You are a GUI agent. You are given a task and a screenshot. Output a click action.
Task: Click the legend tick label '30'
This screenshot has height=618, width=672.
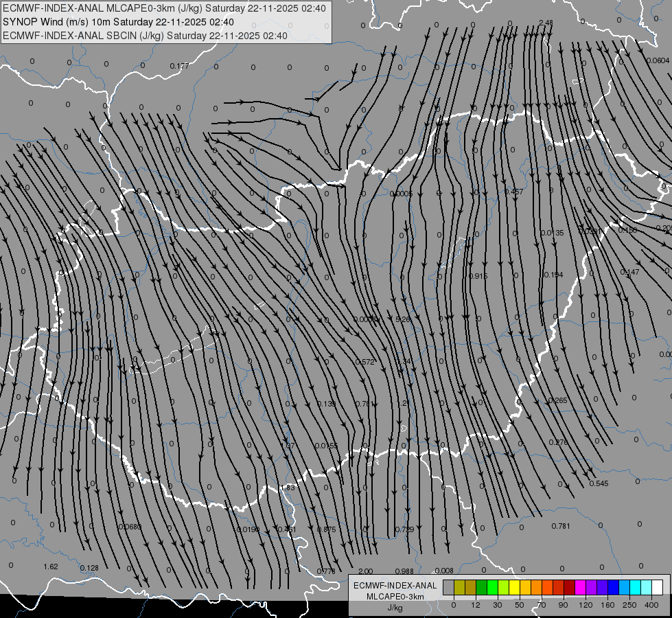(498, 605)
